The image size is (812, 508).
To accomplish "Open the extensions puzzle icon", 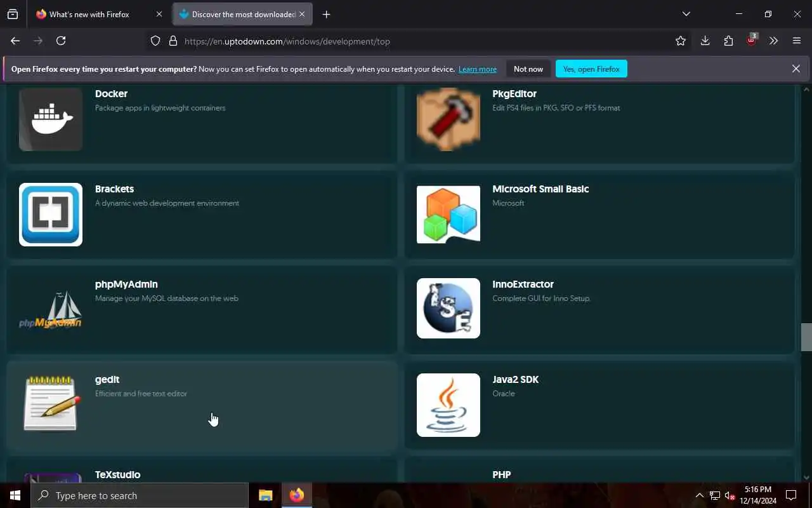I will (x=728, y=41).
